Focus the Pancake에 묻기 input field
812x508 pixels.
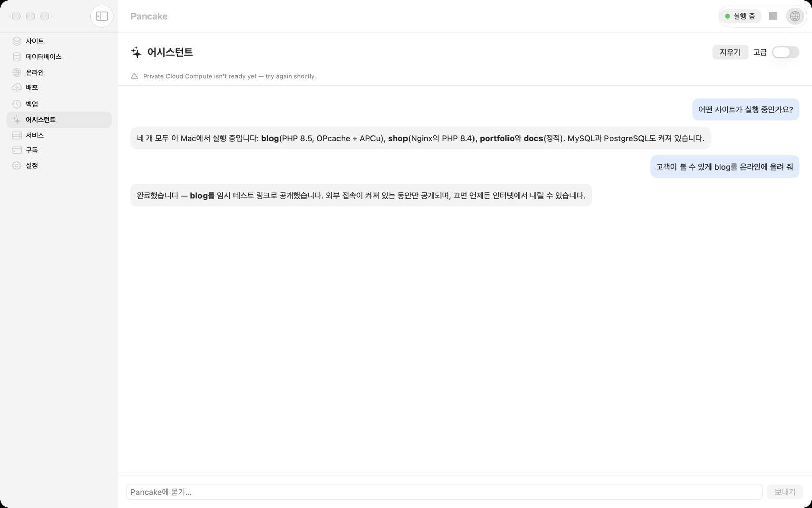pos(444,492)
